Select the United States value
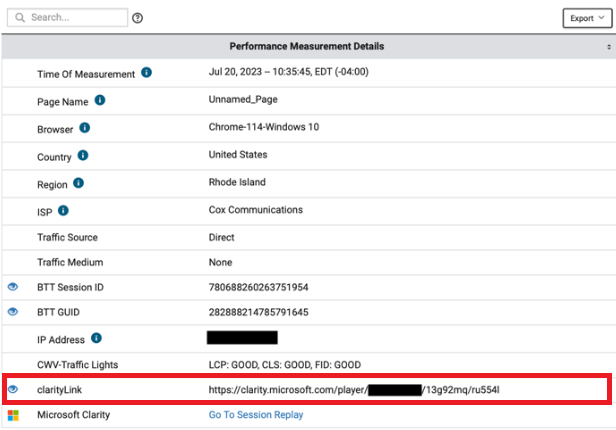 click(238, 155)
